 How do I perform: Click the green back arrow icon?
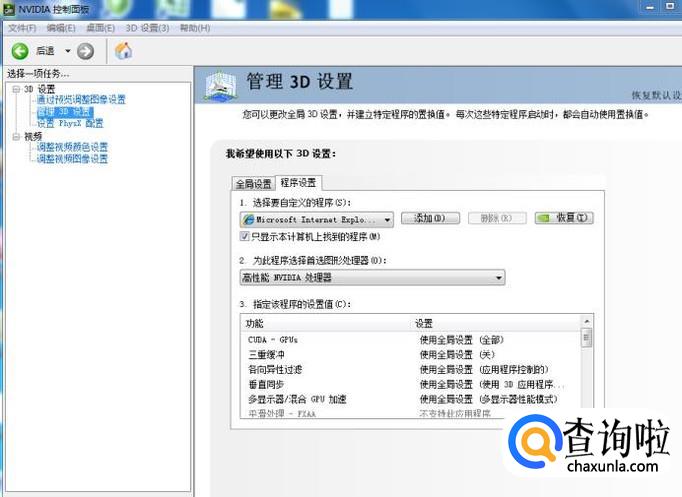pos(20,51)
